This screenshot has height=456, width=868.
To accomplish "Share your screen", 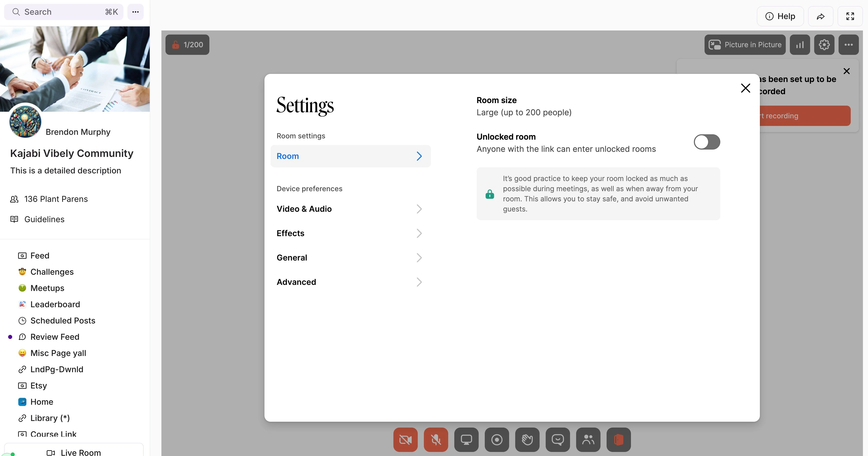I will (466, 439).
